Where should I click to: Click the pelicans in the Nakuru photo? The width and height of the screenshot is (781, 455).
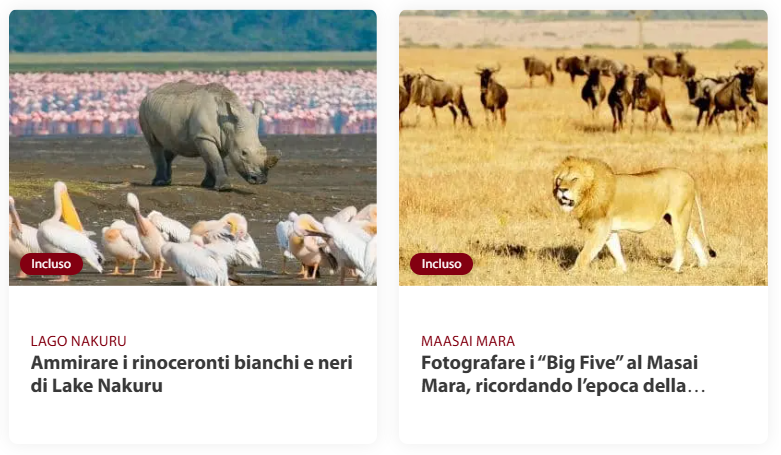(194, 239)
